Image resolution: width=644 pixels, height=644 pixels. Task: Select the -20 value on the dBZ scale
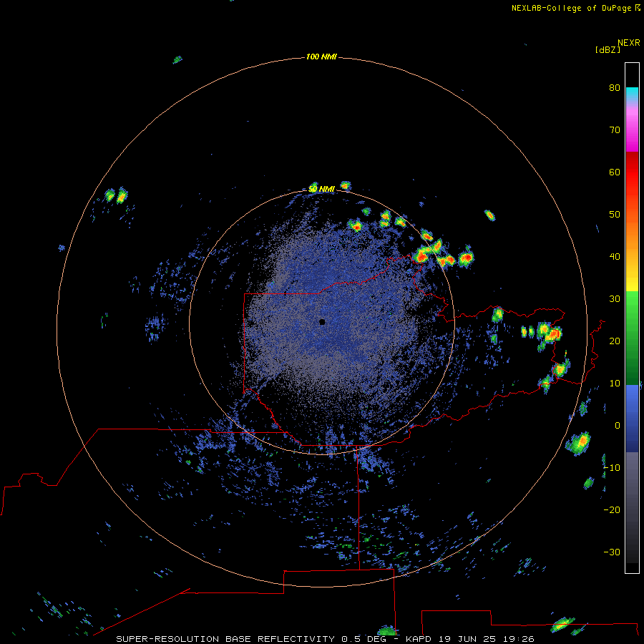coord(612,509)
